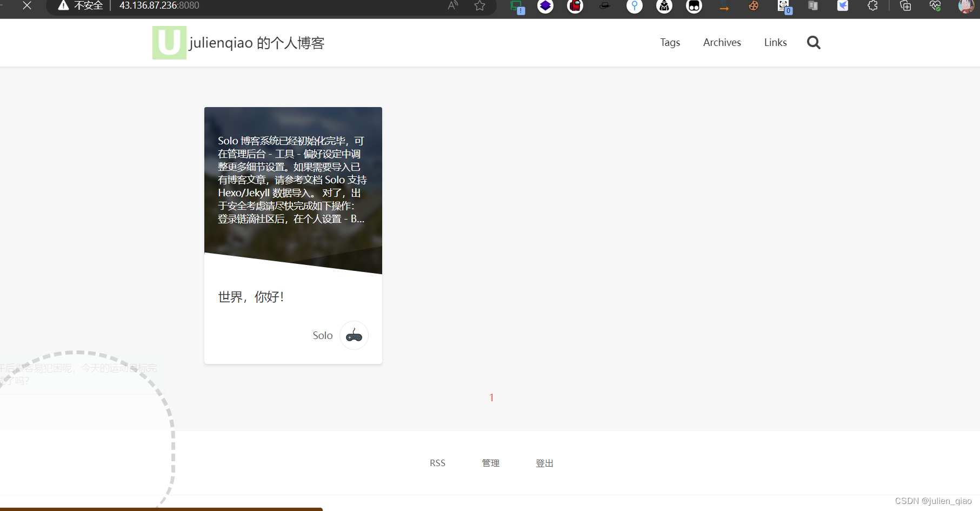
Task: Open the browser Extensions puzzle icon
Action: point(872,6)
